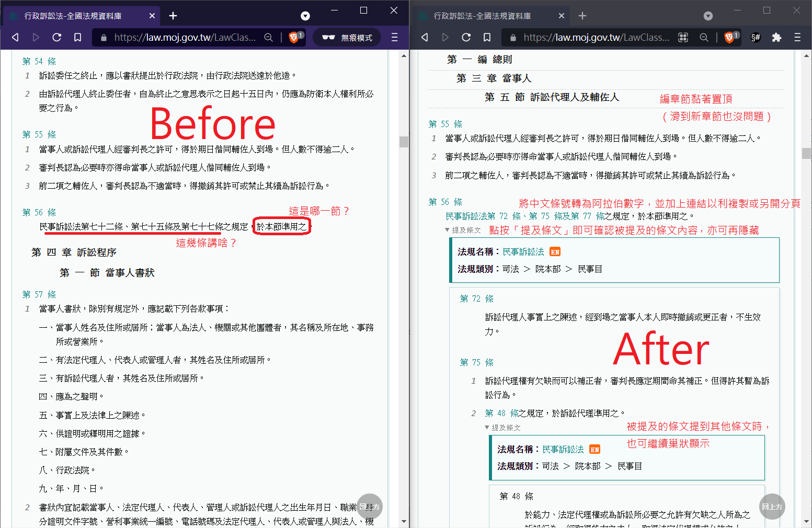812x528 pixels.
Task: Open the Extensions puzzle icon
Action: tap(776, 37)
